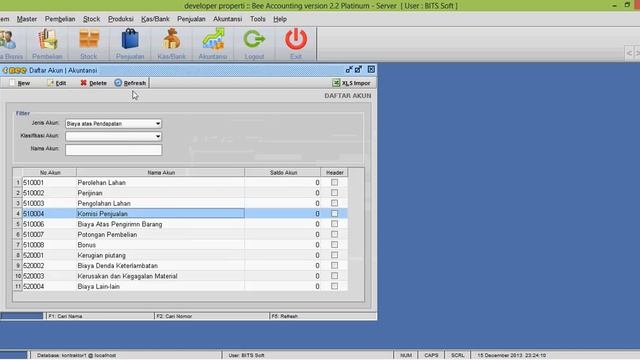This screenshot has height=360, width=640.
Task: Open the Tools menu
Action: pyautogui.click(x=258, y=19)
